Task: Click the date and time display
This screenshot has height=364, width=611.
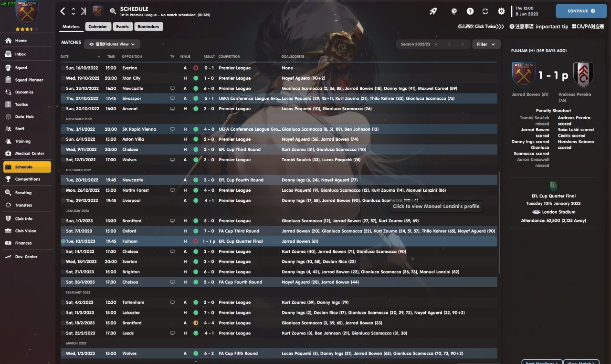Action: tap(527, 11)
